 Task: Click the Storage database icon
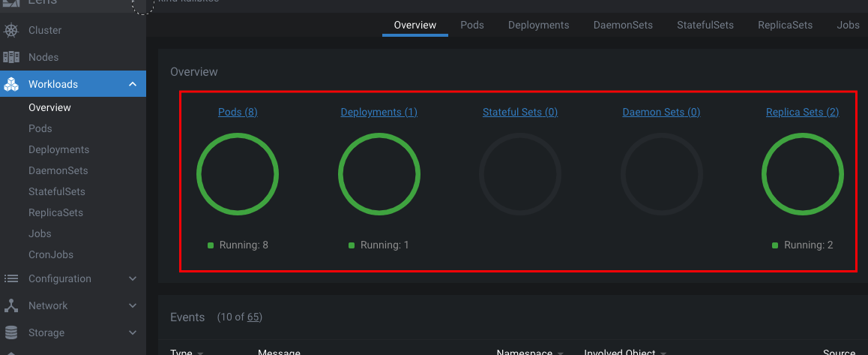(11, 332)
